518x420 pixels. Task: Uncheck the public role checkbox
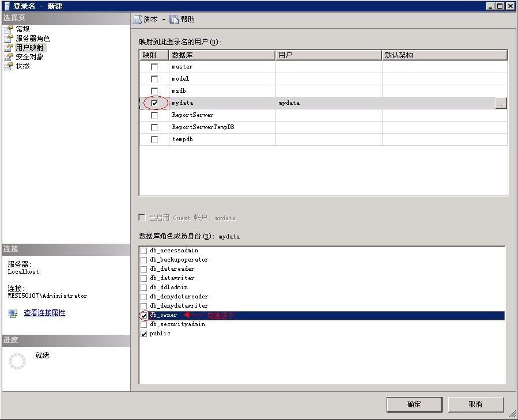142,333
